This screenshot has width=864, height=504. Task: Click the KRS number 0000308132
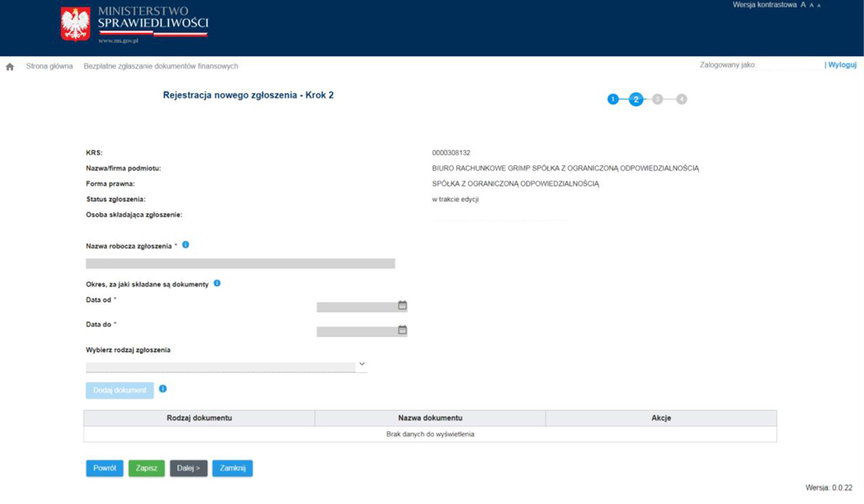[x=451, y=153]
